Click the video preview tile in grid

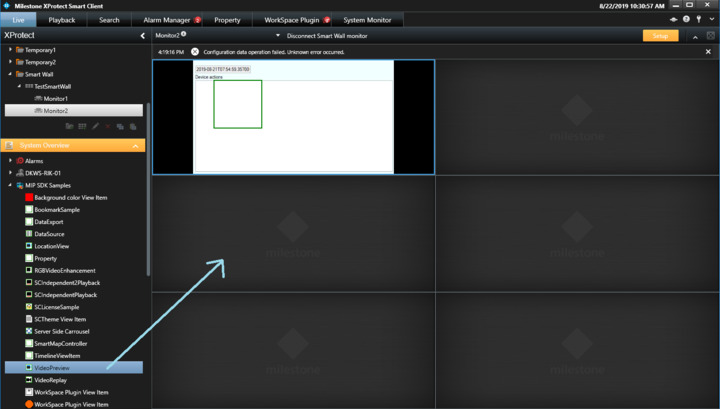tap(293, 117)
